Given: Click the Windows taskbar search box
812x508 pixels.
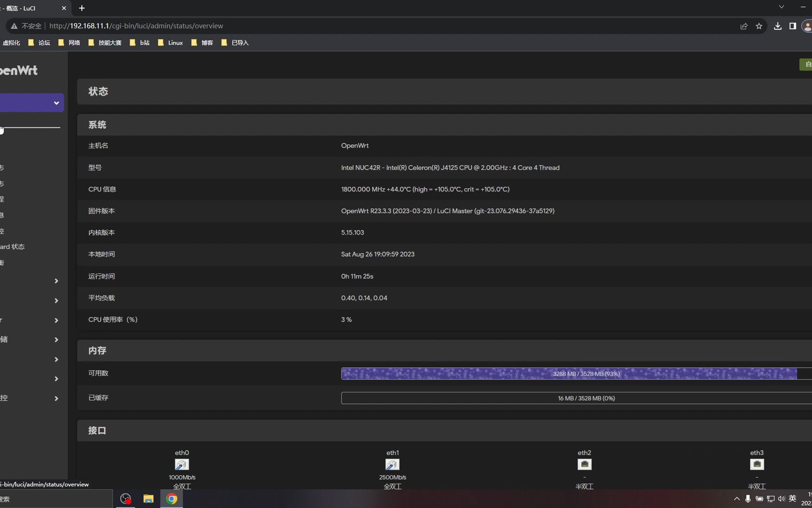Looking at the screenshot, I should 55,499.
